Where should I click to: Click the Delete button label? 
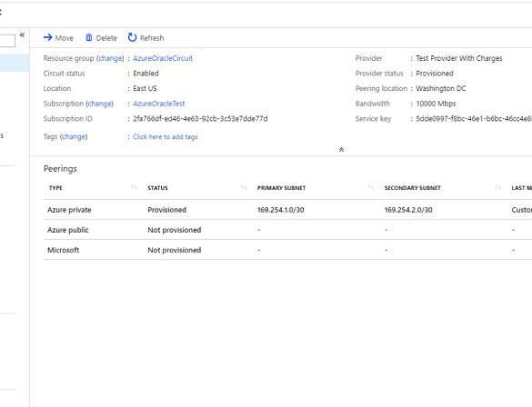(x=106, y=38)
